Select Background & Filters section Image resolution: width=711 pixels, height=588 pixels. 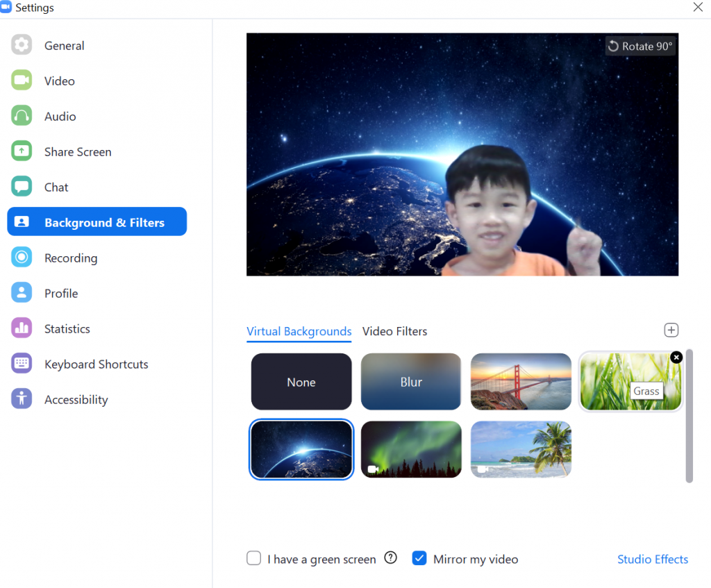click(x=97, y=221)
